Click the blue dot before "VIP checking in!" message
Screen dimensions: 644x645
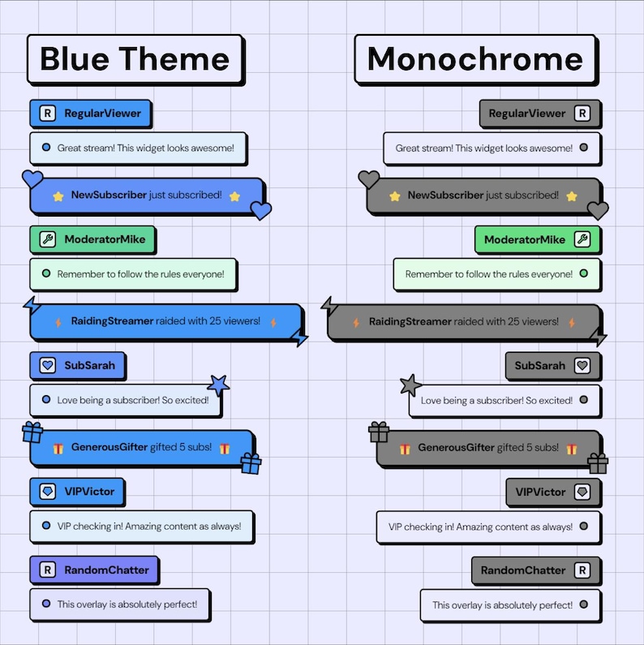click(x=46, y=525)
